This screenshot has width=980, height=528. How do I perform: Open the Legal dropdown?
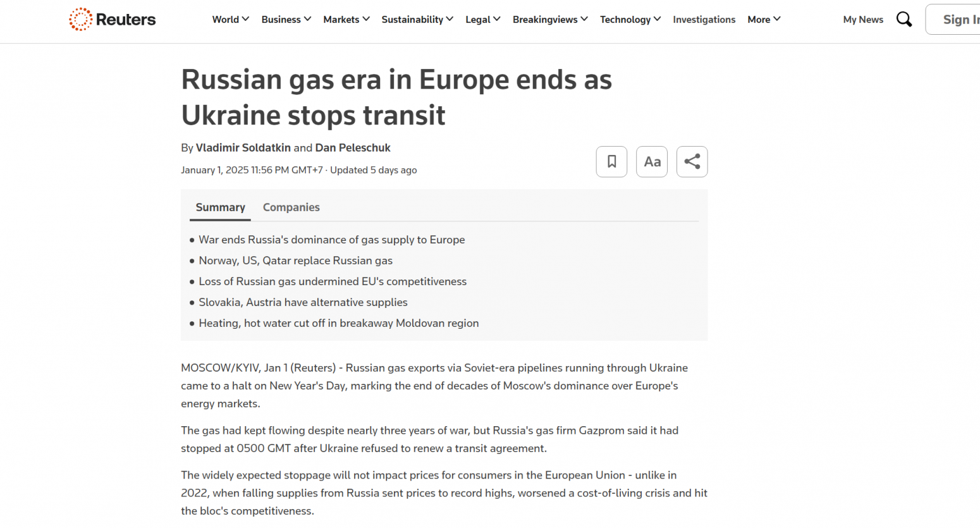click(483, 20)
